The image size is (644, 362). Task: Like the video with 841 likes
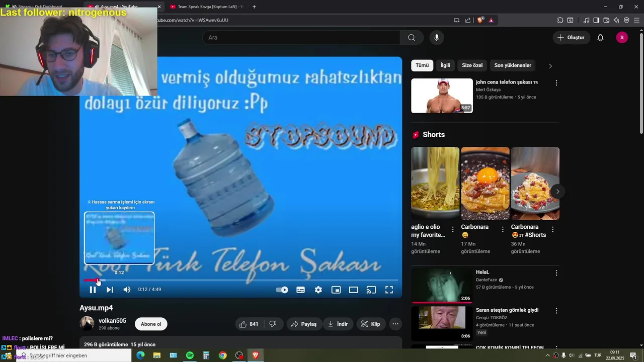[x=249, y=324]
